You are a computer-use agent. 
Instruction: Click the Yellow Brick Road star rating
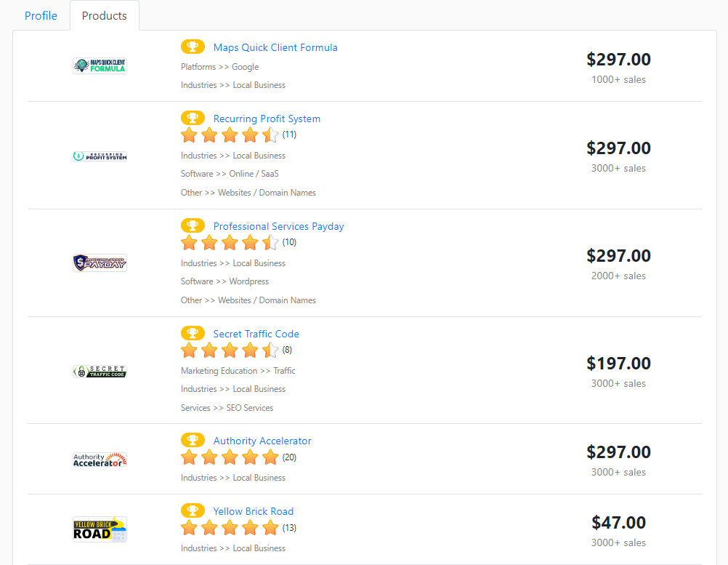click(x=230, y=527)
